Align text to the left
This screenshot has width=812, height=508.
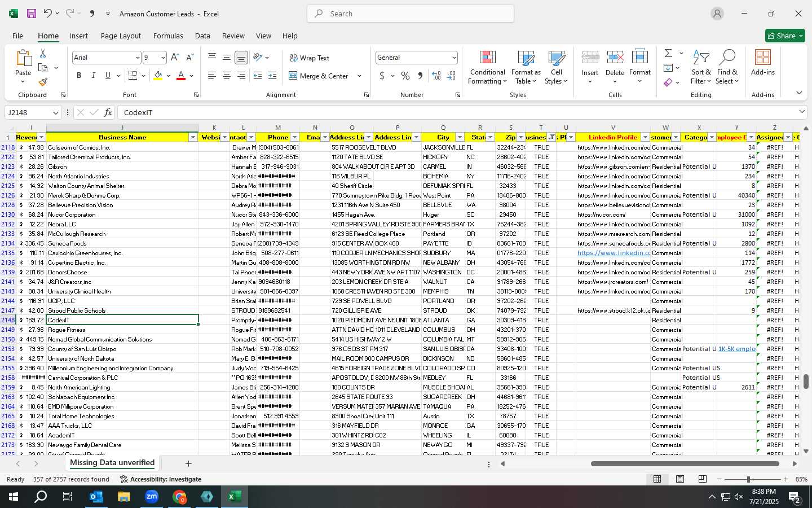pyautogui.click(x=211, y=76)
